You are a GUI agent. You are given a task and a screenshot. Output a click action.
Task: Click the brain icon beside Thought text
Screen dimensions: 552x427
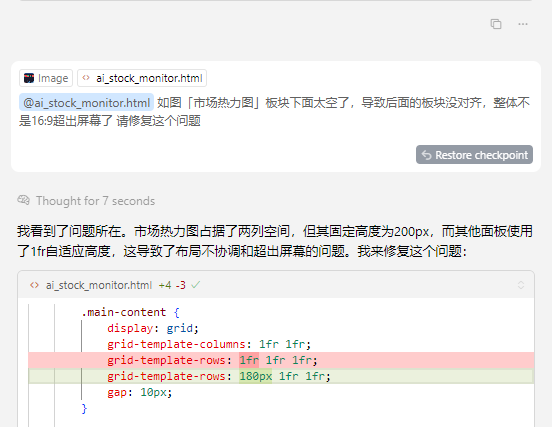pos(24,200)
